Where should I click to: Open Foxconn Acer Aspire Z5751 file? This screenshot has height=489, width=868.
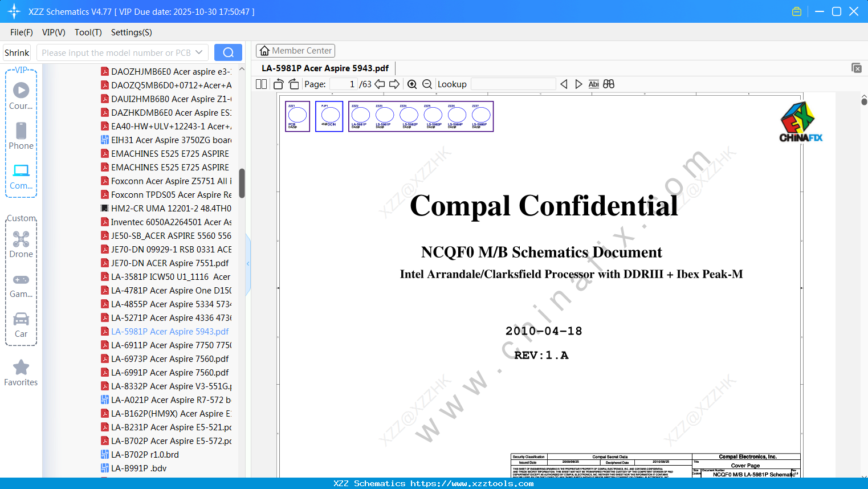click(166, 181)
